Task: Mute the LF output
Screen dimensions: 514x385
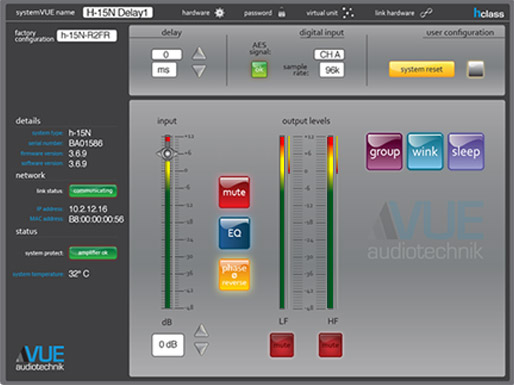Action: click(282, 345)
